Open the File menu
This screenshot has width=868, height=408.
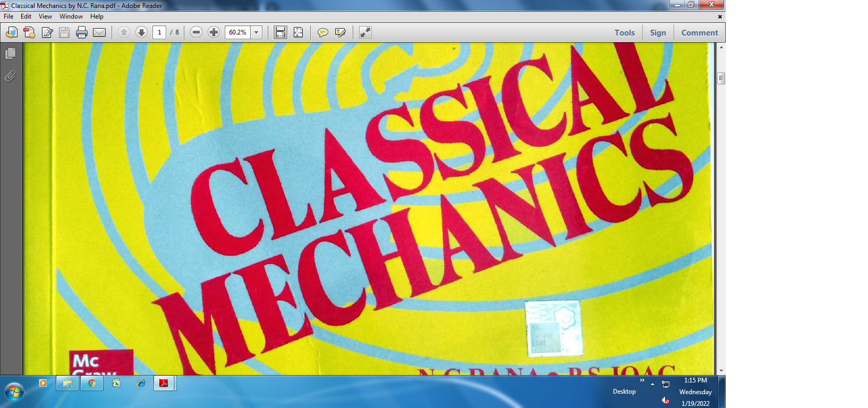[x=8, y=16]
